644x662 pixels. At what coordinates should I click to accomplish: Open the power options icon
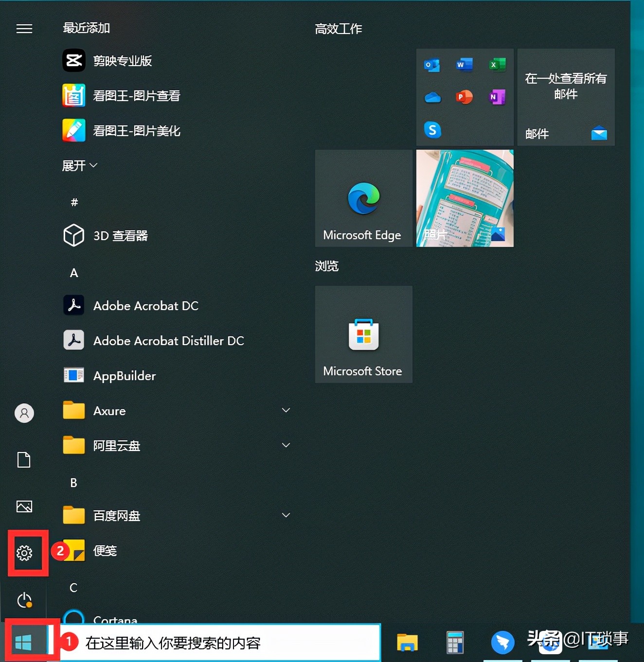coord(24,600)
